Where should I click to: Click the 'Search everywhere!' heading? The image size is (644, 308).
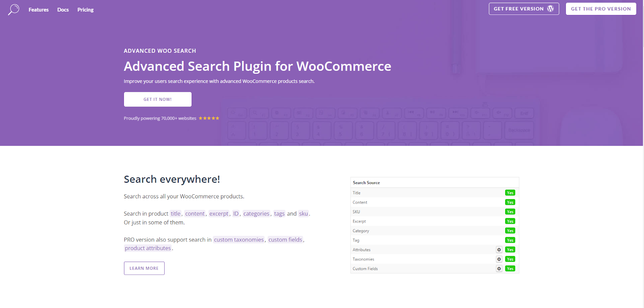coord(172,179)
